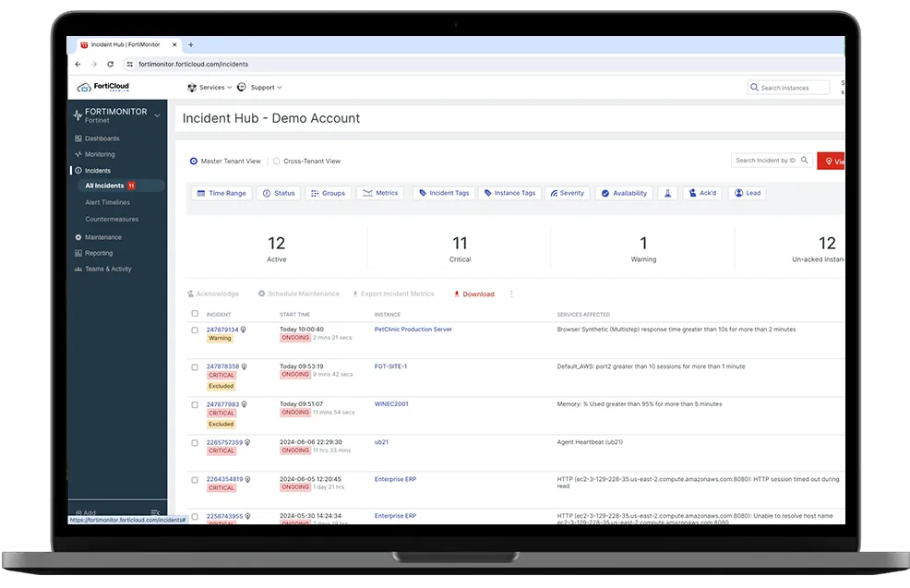Click the pin icon beside incident 2265757359

click(x=247, y=442)
